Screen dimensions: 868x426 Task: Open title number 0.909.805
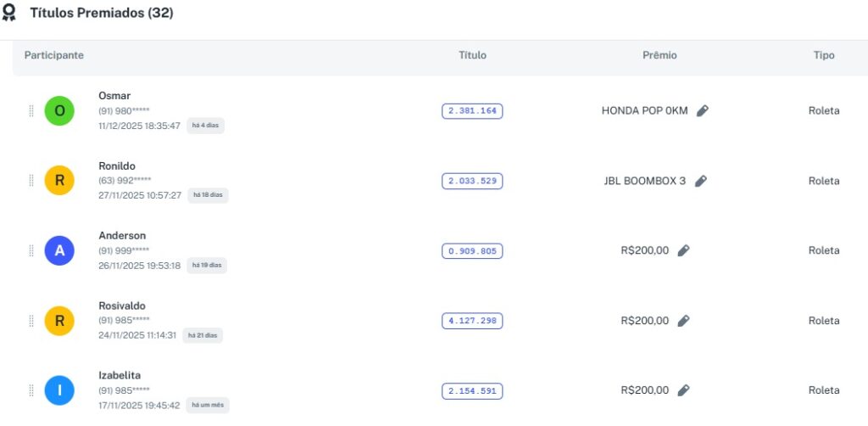tap(472, 251)
